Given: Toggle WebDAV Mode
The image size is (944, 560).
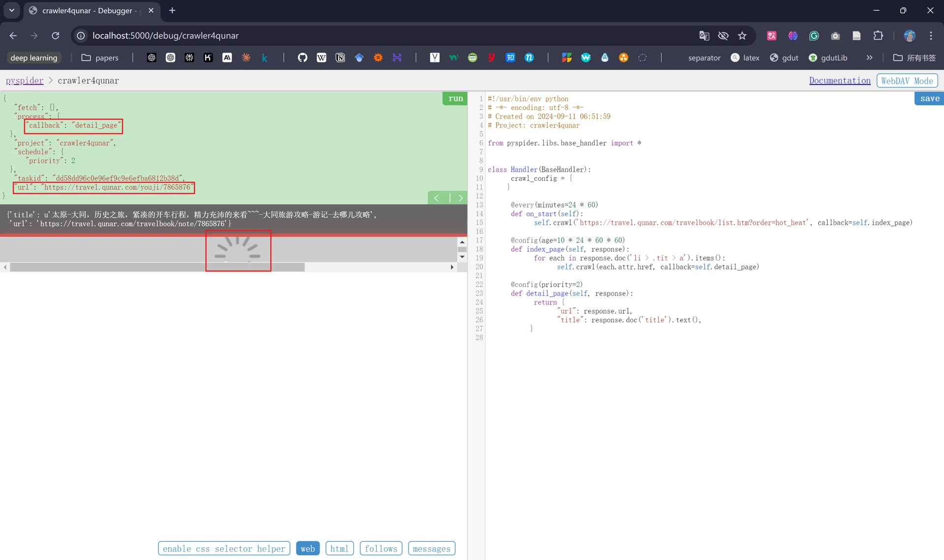Looking at the screenshot, I should (907, 81).
